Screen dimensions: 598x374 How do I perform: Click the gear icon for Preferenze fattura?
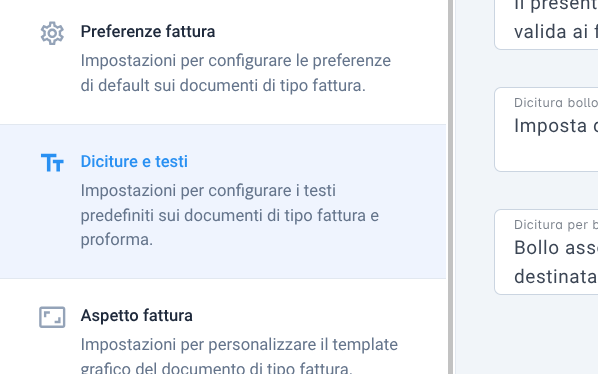pyautogui.click(x=52, y=33)
